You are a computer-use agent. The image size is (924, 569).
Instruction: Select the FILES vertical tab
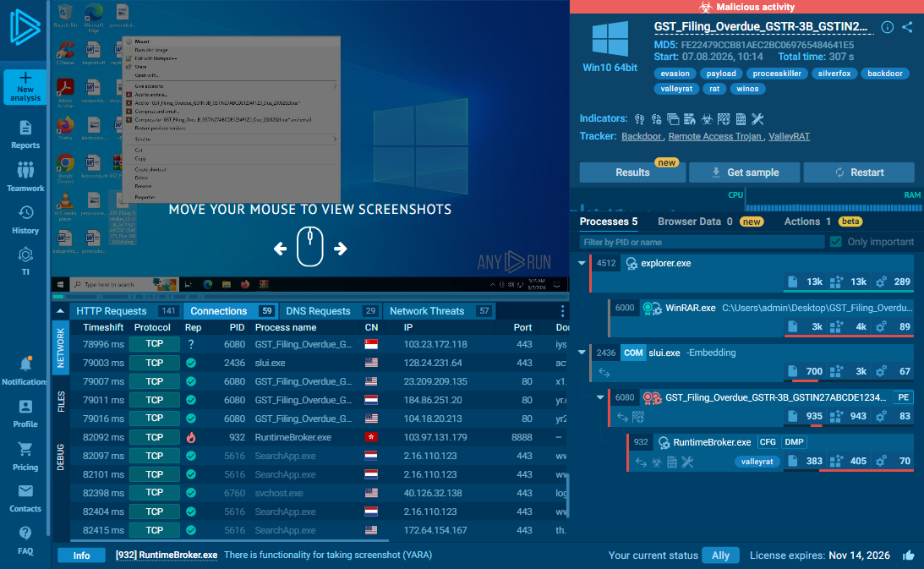[61, 402]
